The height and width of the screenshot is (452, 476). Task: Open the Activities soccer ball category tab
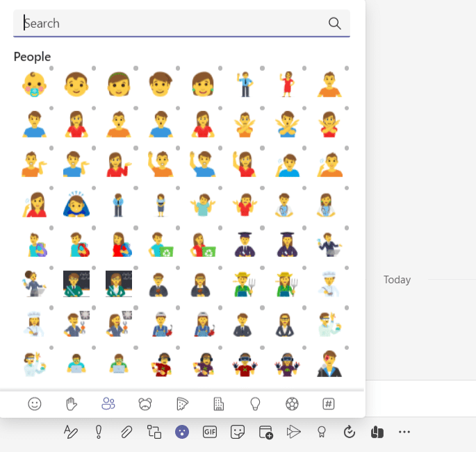292,404
